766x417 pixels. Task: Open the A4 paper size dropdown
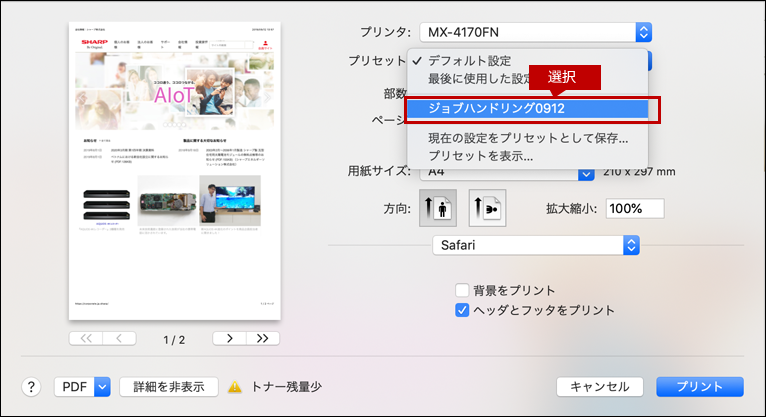point(507,173)
